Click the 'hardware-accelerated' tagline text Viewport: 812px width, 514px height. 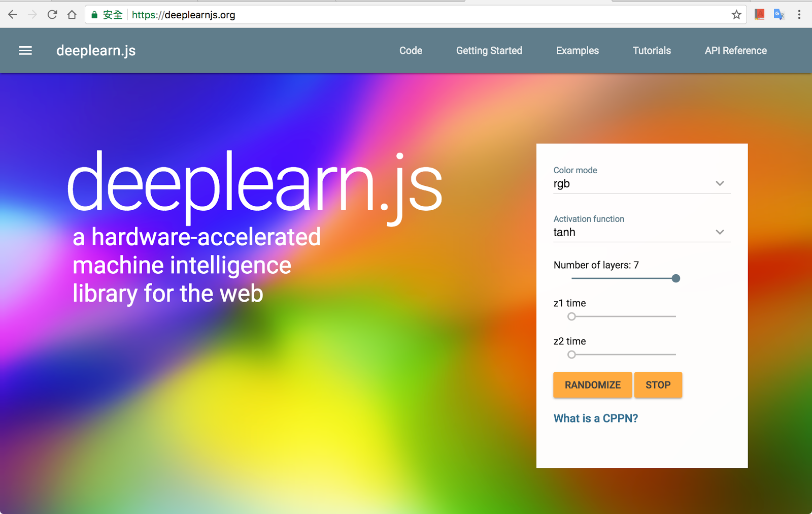(206, 237)
